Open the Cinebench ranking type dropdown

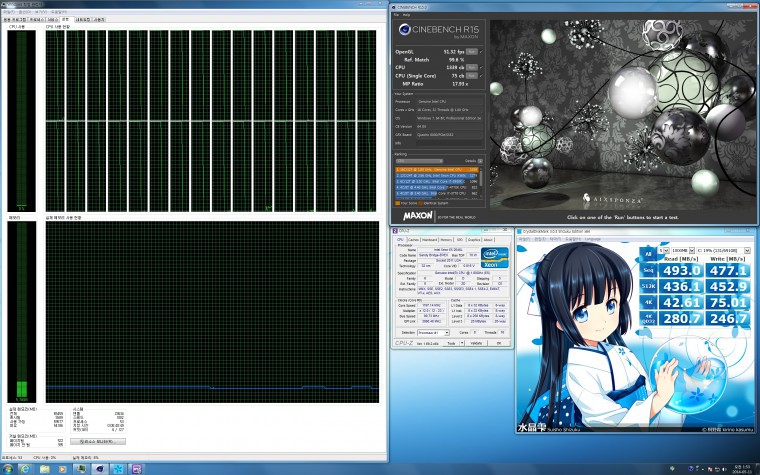[x=419, y=161]
